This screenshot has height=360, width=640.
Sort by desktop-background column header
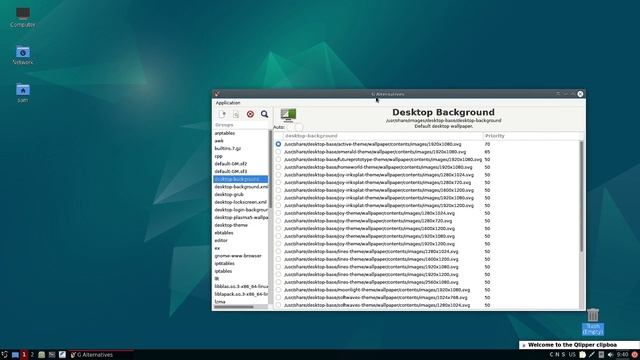coord(383,136)
